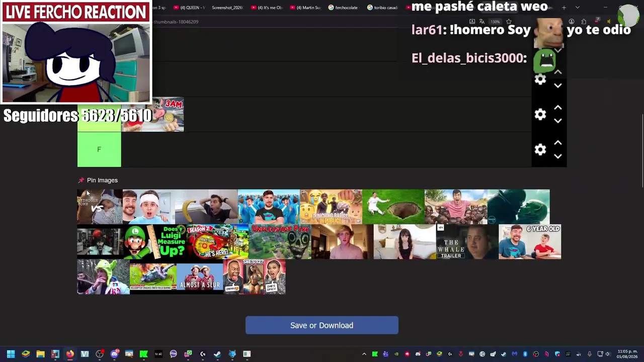Expand the browser tab list chevron
The height and width of the screenshot is (362, 644).
pyautogui.click(x=578, y=8)
